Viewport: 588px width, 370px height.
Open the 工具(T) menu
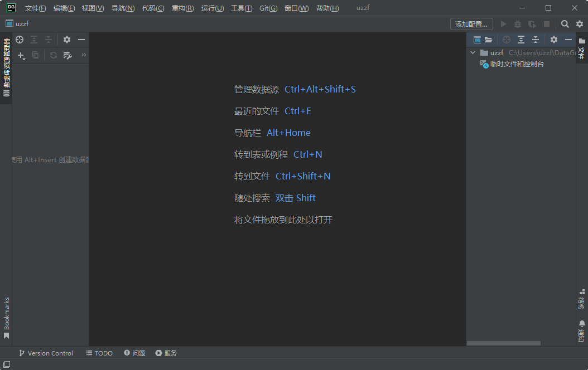[x=242, y=8]
